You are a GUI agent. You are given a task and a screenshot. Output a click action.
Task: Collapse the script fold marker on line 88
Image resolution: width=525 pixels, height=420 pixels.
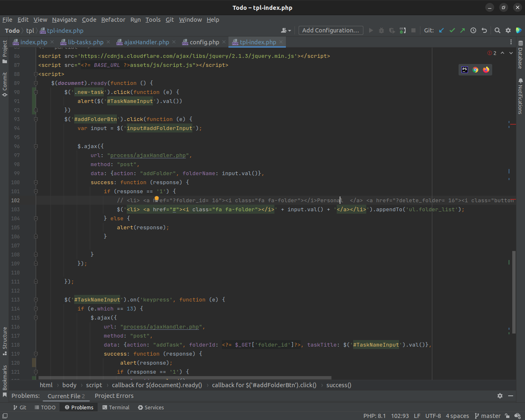point(36,74)
